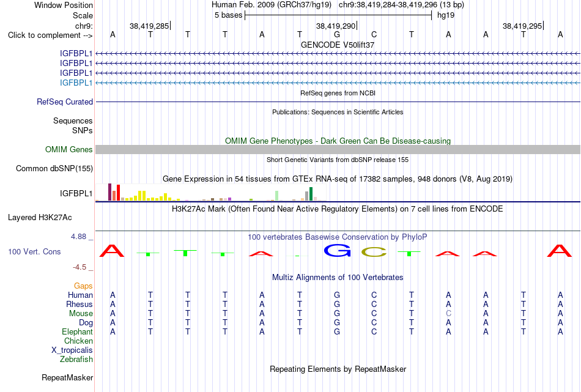Click the blue G in the conservation logo
The width and height of the screenshot is (581, 392).
point(337,251)
